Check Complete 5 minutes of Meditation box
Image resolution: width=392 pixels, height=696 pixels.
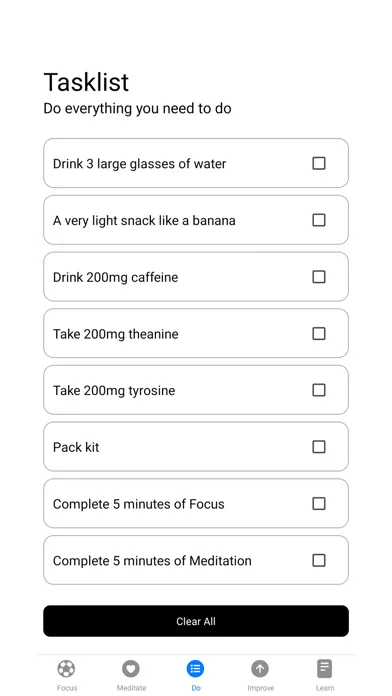[x=319, y=560]
